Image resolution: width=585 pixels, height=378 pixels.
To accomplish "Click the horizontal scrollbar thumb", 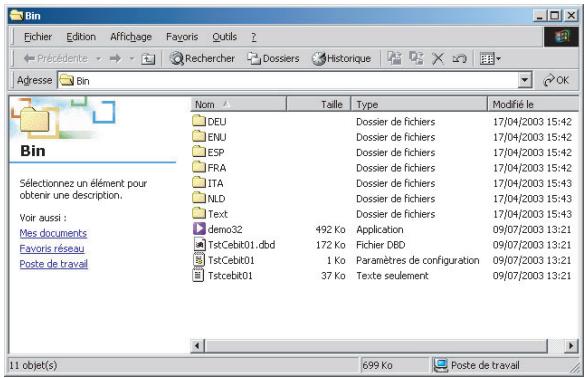I will coord(376,346).
